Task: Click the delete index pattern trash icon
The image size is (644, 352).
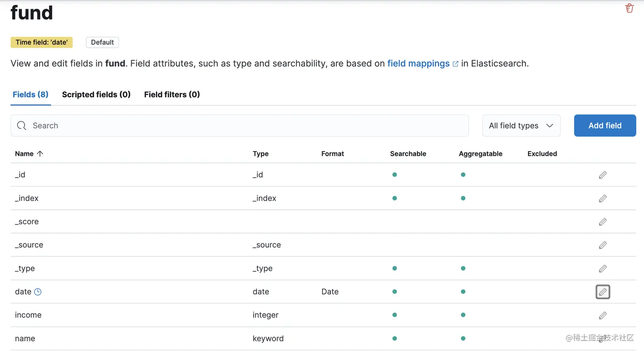Action: [629, 8]
